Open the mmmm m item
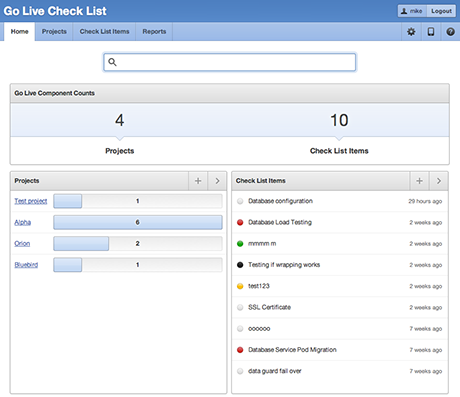Screen dimensions: 460x397 click(262, 244)
